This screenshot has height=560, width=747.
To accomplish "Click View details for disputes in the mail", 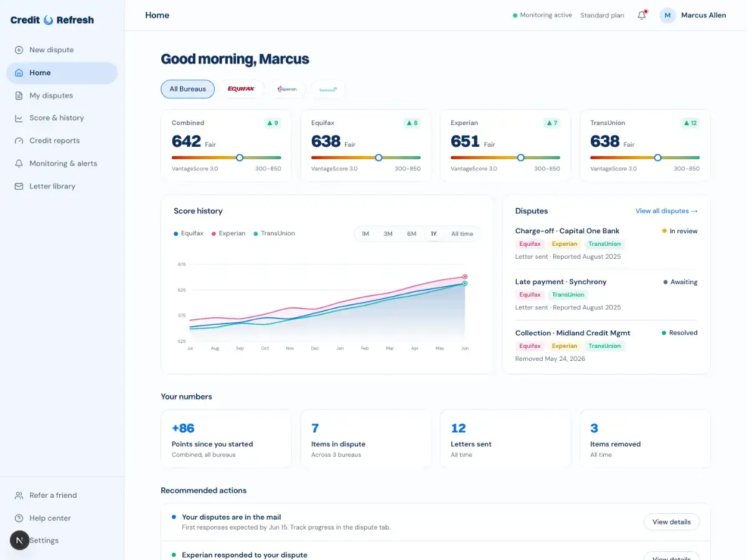I will tap(671, 522).
